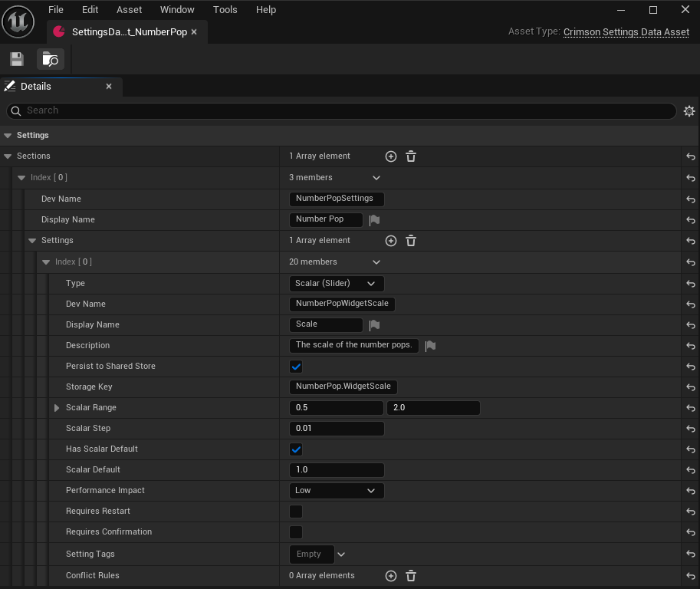Reset Scalar Step to default
The image size is (700, 589).
691,429
